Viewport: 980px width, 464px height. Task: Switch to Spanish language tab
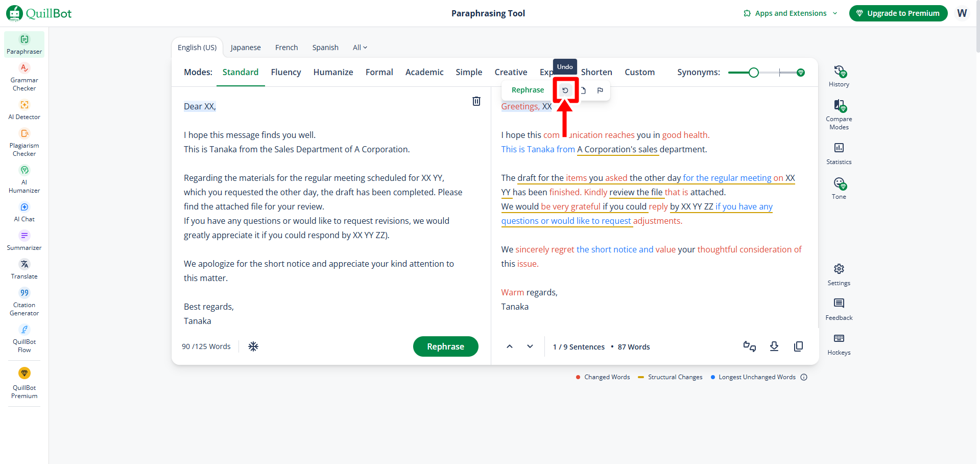(325, 48)
